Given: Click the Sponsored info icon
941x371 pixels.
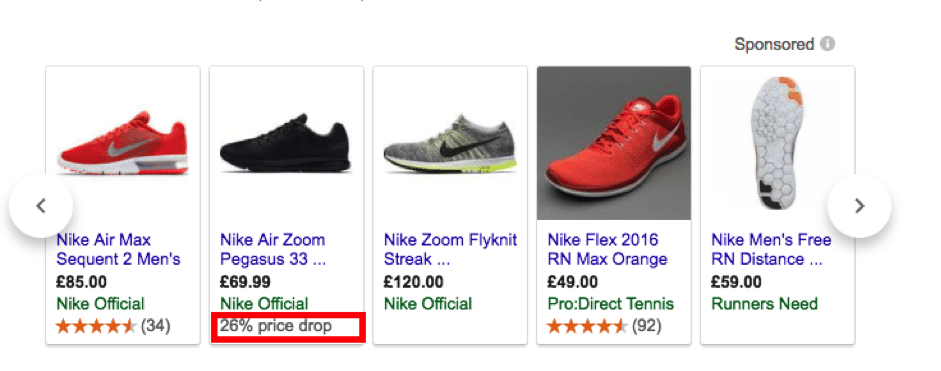Looking at the screenshot, I should [828, 44].
